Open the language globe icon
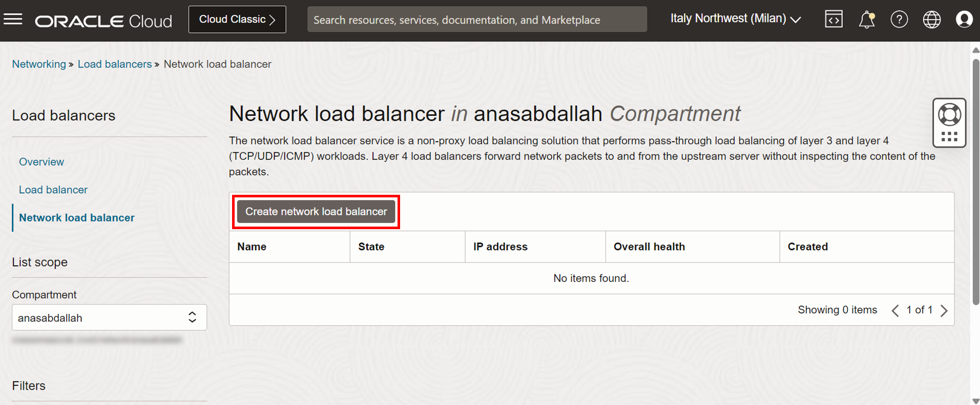980x405 pixels. pyautogui.click(x=932, y=19)
